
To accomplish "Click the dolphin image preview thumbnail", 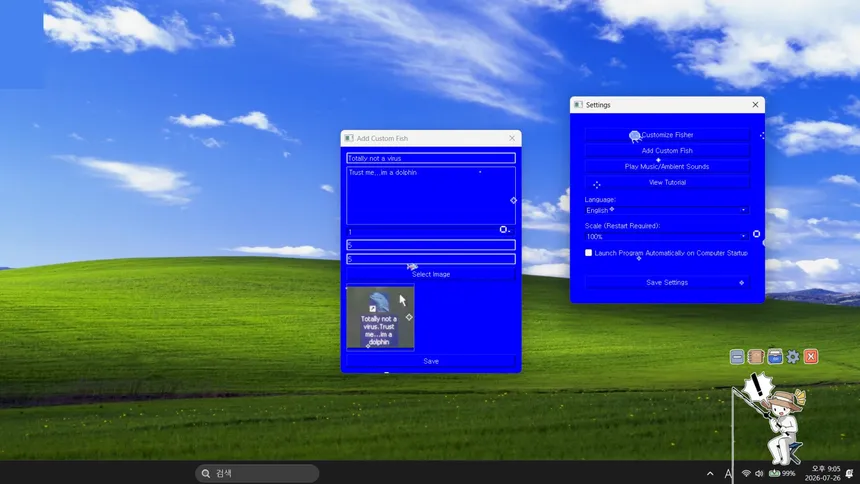I will pyautogui.click(x=380, y=317).
